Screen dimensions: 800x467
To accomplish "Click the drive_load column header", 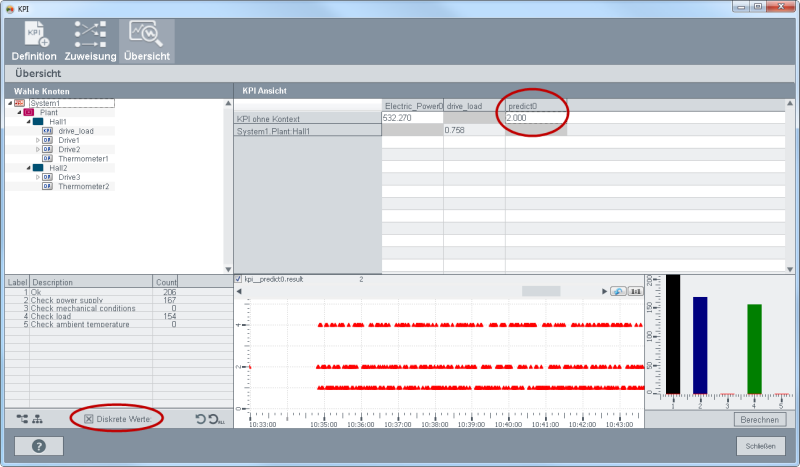I will click(x=474, y=106).
